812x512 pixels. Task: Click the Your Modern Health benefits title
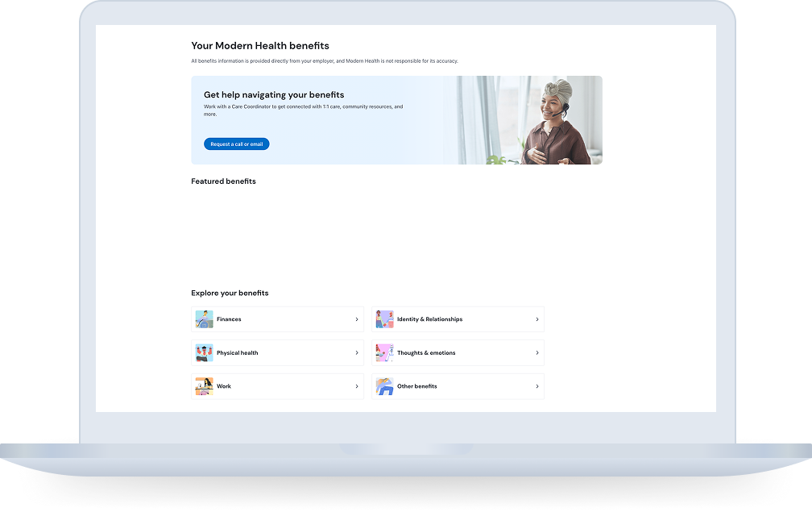(x=260, y=46)
